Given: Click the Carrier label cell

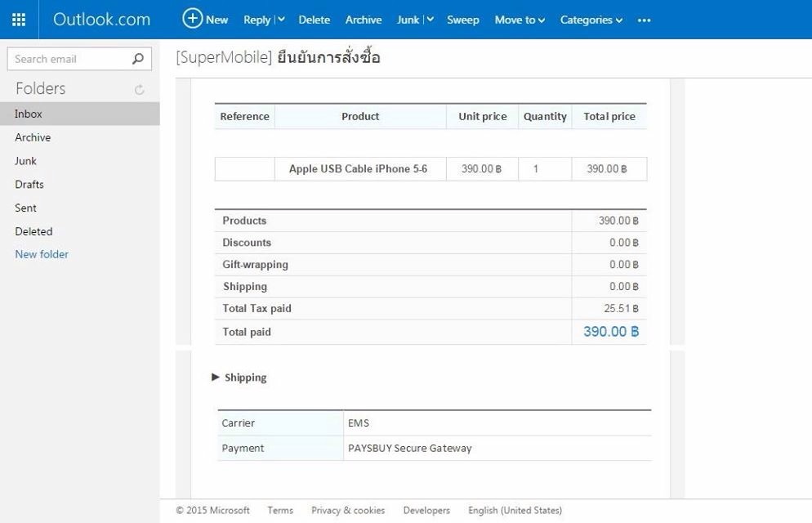Looking at the screenshot, I should [281, 423].
